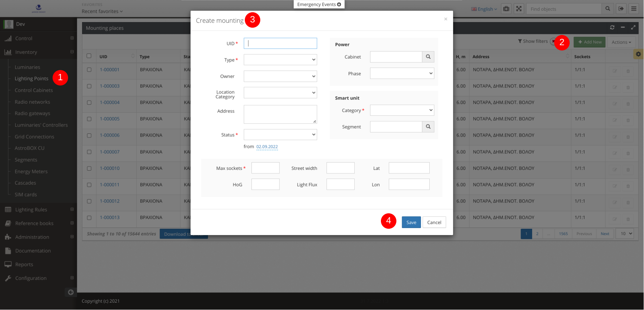Click the Segment search magnifier icon

pyautogui.click(x=428, y=127)
